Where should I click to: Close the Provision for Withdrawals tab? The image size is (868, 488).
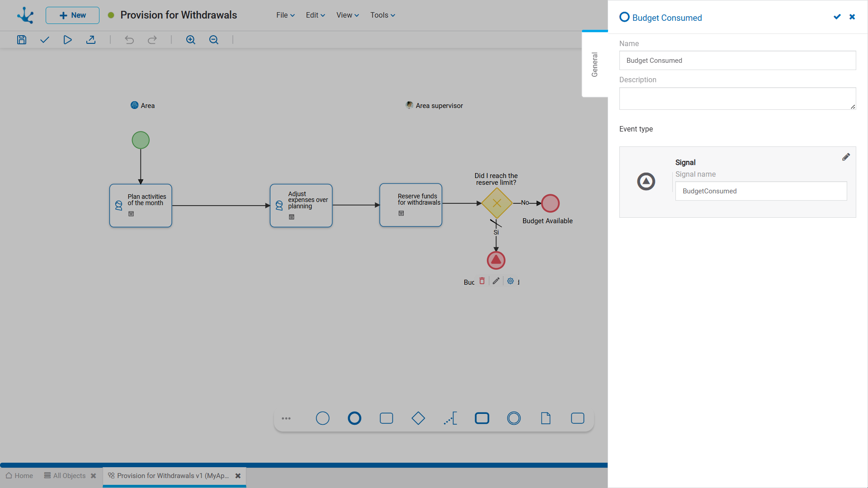pyautogui.click(x=238, y=476)
